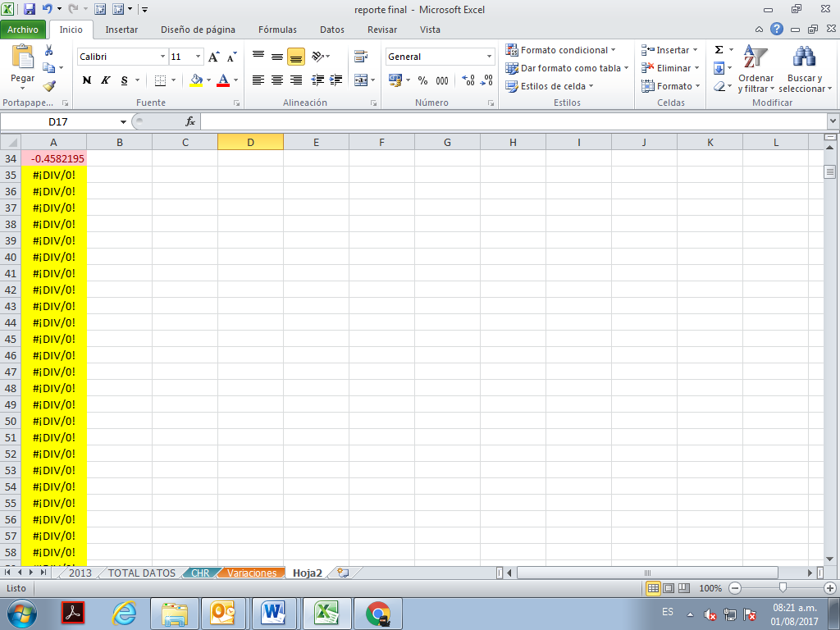Open the TOTAL DATOS sheet tab
840x630 pixels.
(x=142, y=573)
